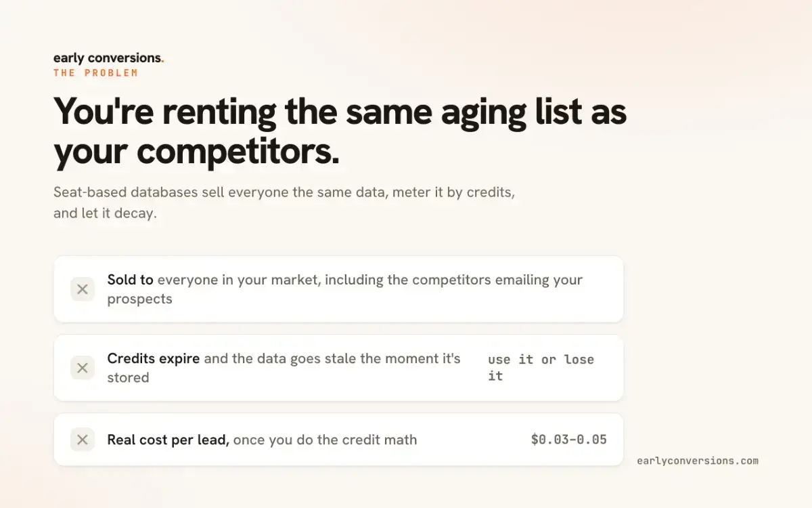
Task: Click the text 'competitors emailing your prospects'
Action: pyautogui.click(x=345, y=289)
